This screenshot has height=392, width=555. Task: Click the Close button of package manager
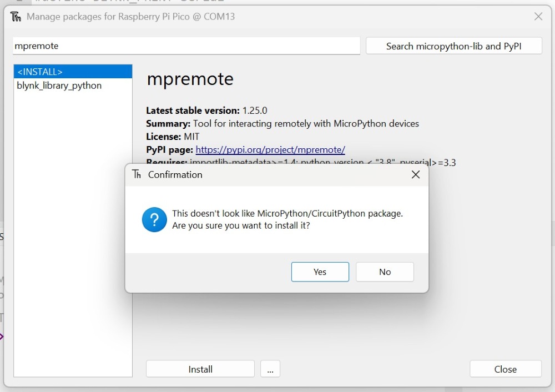point(506,369)
